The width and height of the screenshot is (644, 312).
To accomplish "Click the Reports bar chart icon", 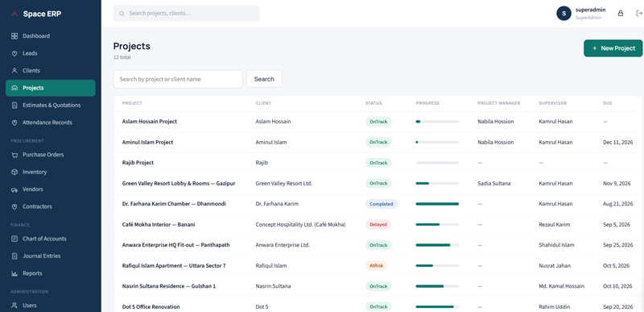I will [x=14, y=273].
